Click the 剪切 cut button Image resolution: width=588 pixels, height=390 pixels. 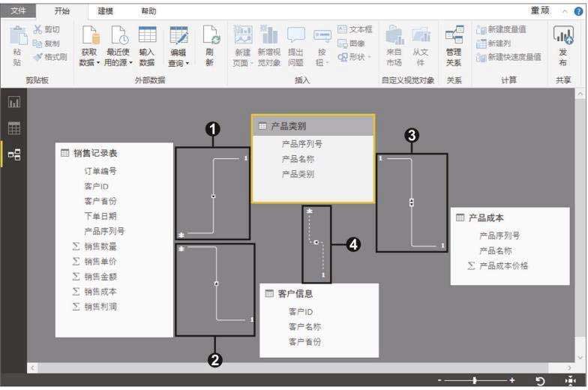coord(46,29)
